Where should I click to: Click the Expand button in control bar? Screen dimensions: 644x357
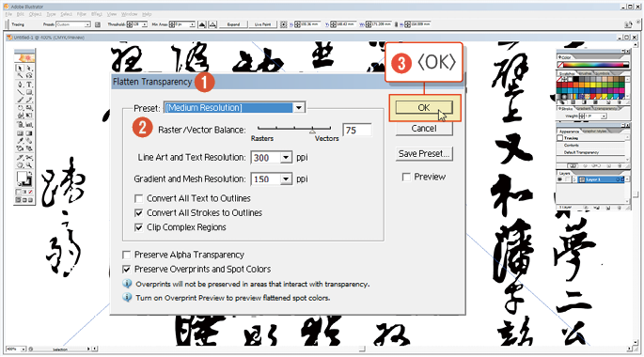pos(233,24)
